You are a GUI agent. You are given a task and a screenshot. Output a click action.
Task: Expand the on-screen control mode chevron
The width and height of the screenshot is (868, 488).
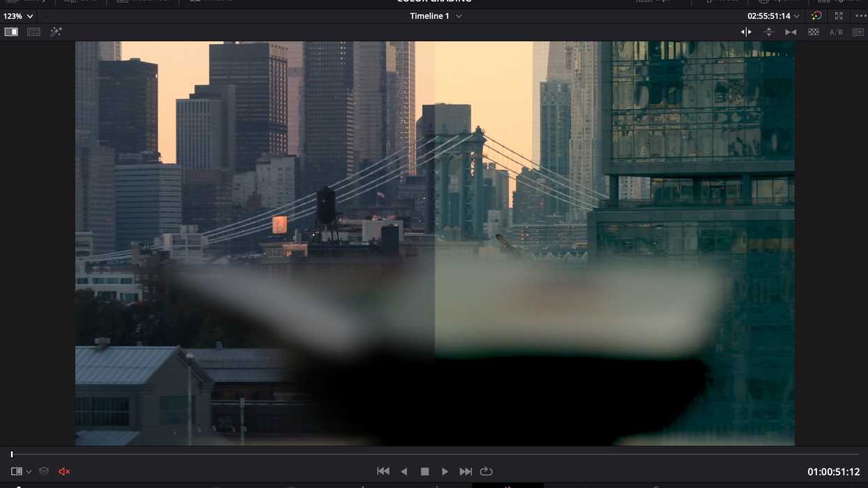coord(29,472)
